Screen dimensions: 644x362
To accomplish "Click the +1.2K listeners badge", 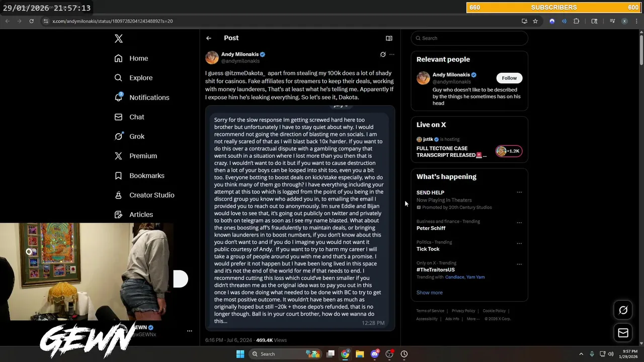I will [x=509, y=151].
